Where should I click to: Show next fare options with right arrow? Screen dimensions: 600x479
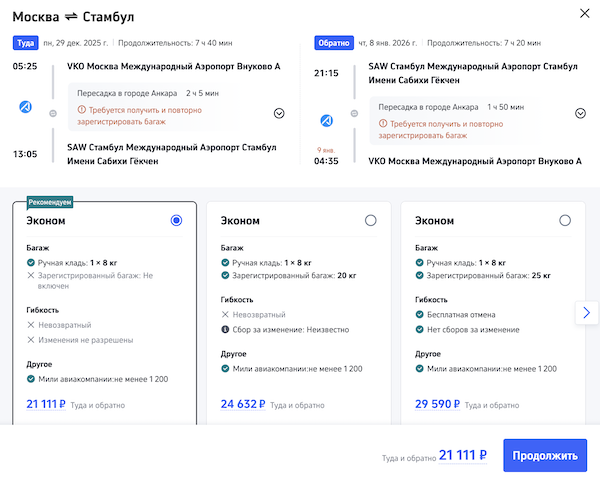pyautogui.click(x=587, y=313)
